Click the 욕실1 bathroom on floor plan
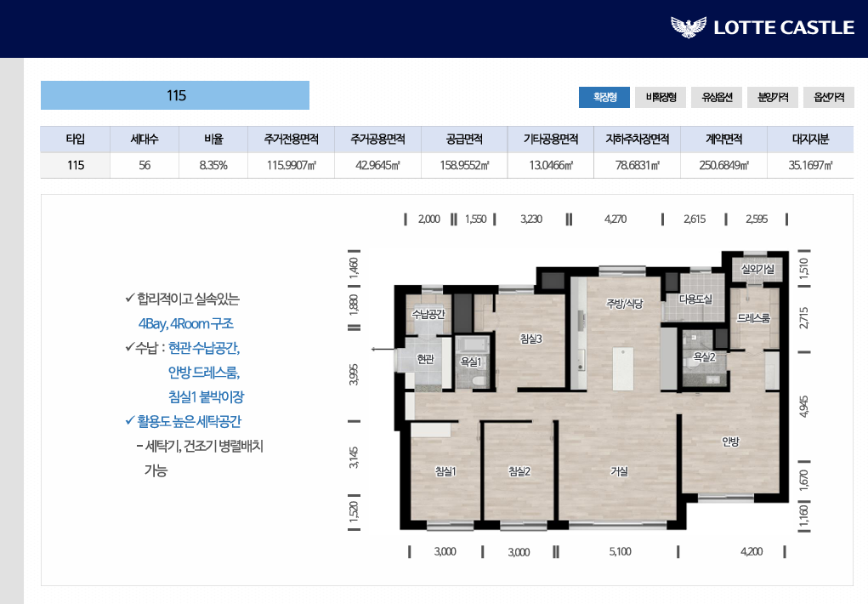The image size is (868, 604). coord(471,362)
